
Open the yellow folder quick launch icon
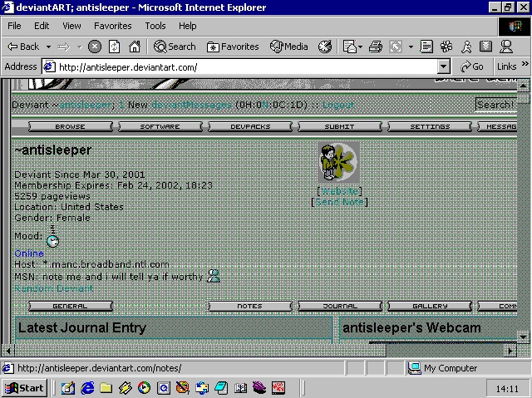tap(106, 388)
